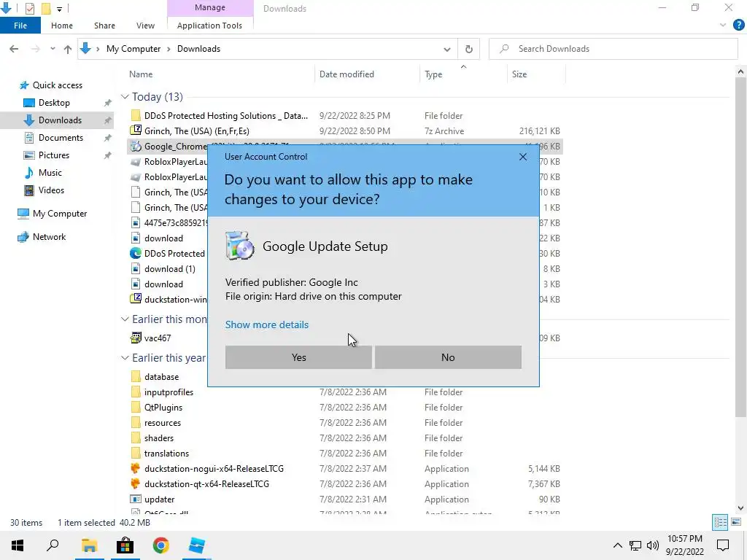This screenshot has width=747, height=560.
Task: Select the database folder
Action: [161, 377]
